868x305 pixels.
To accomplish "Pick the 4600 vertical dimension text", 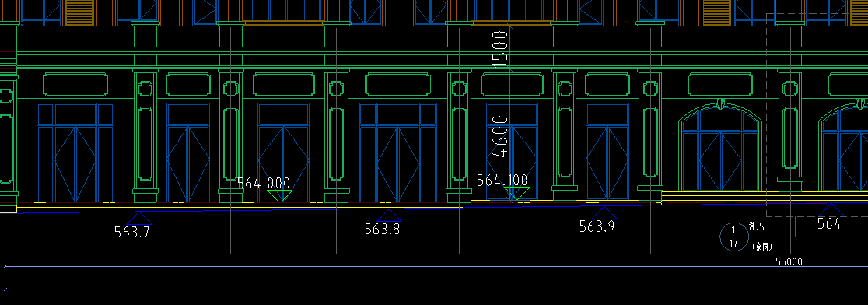I will [x=500, y=137].
